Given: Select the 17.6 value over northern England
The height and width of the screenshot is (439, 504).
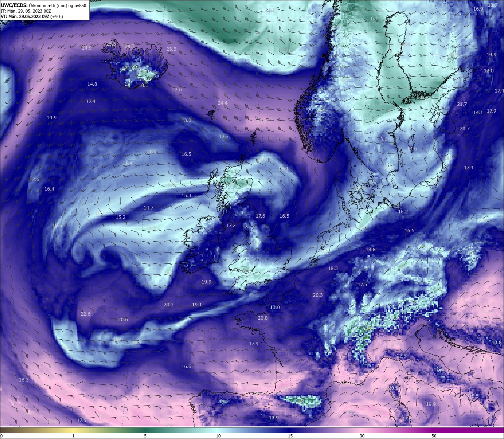Looking at the screenshot, I should coord(260,216).
